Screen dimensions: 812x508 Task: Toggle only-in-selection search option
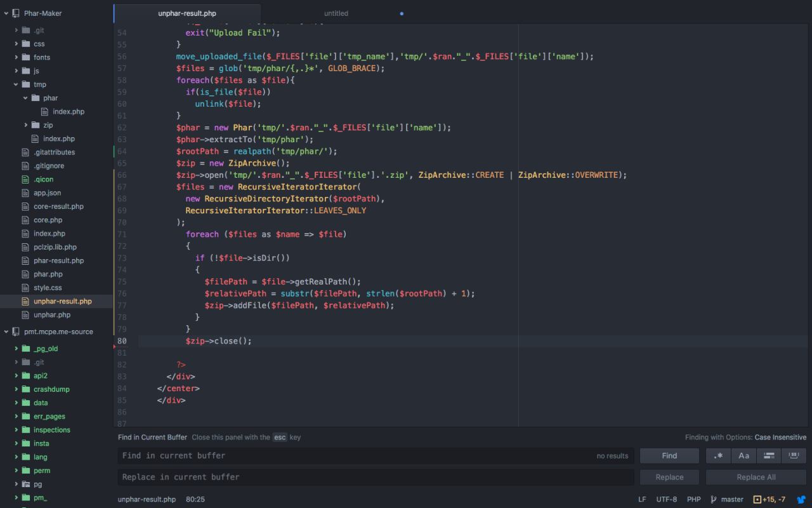[768, 455]
